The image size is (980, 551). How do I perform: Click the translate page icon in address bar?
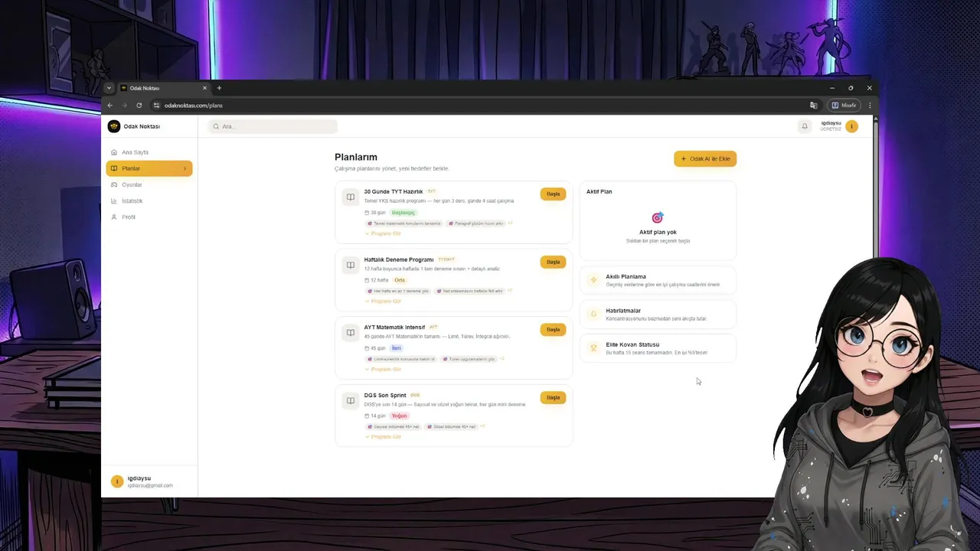click(x=813, y=105)
